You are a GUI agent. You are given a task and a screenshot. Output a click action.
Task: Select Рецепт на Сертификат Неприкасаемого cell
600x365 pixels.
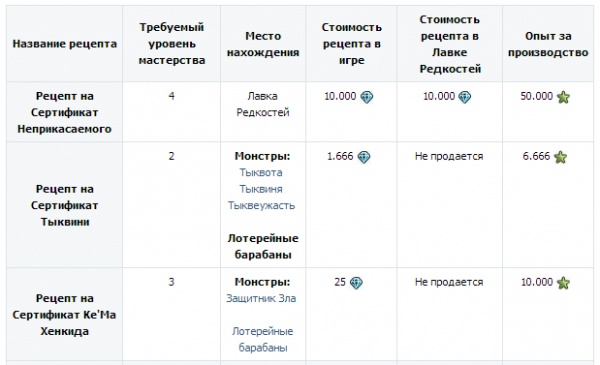point(64,112)
